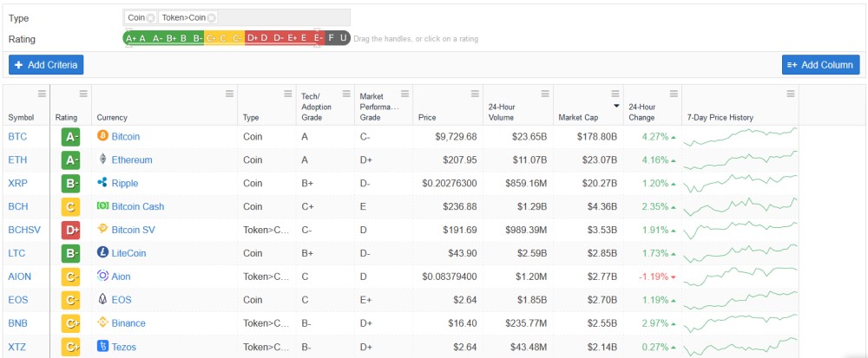Click the Binance logo icon

102,322
